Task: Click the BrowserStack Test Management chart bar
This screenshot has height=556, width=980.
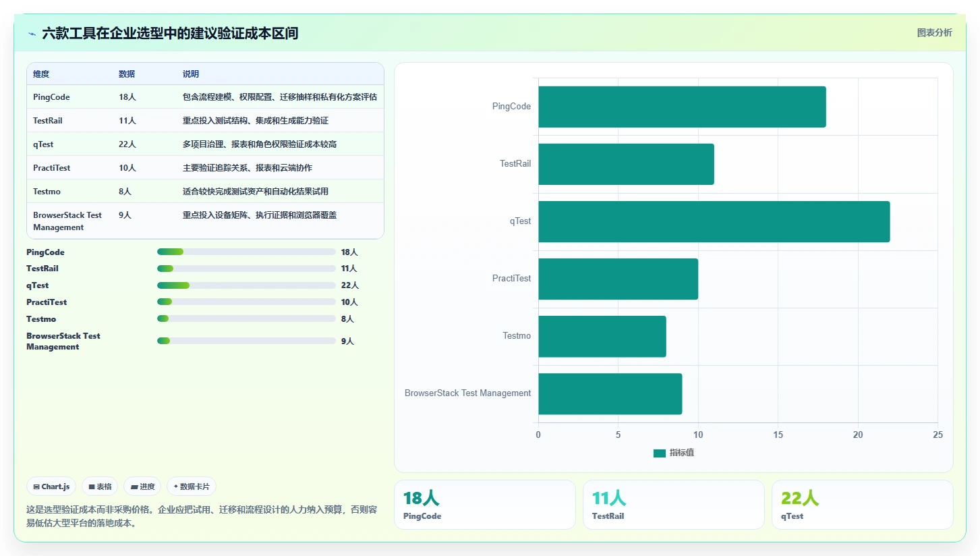Action: pos(610,393)
